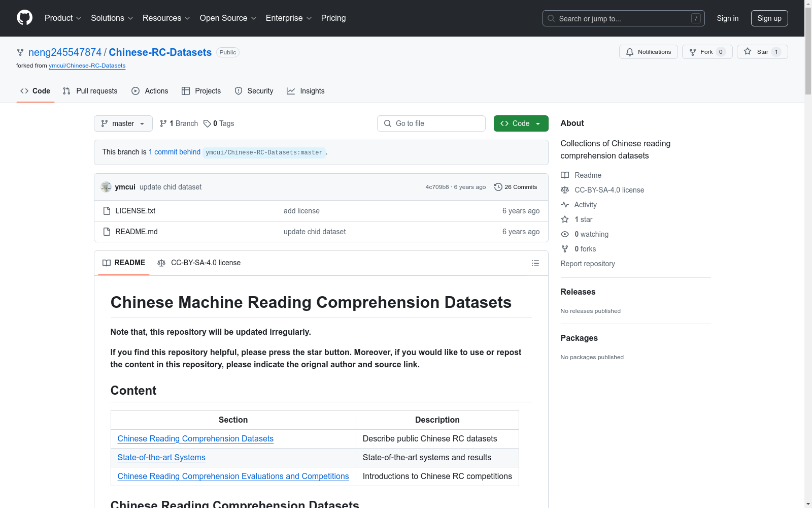Open the LICENSE.txt file
This screenshot has height=508, width=812.
pyautogui.click(x=136, y=211)
